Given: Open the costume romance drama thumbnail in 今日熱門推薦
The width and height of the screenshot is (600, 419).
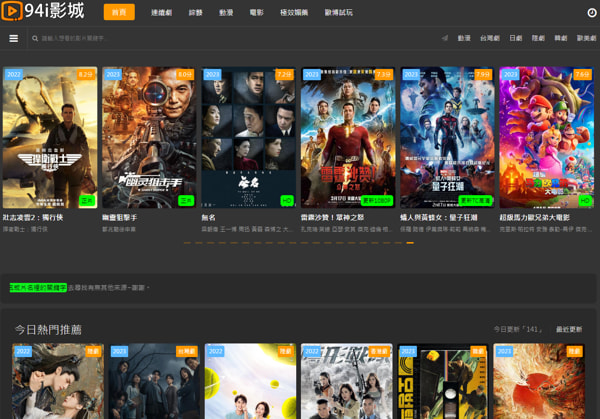Looking at the screenshot, I should (x=58, y=381).
